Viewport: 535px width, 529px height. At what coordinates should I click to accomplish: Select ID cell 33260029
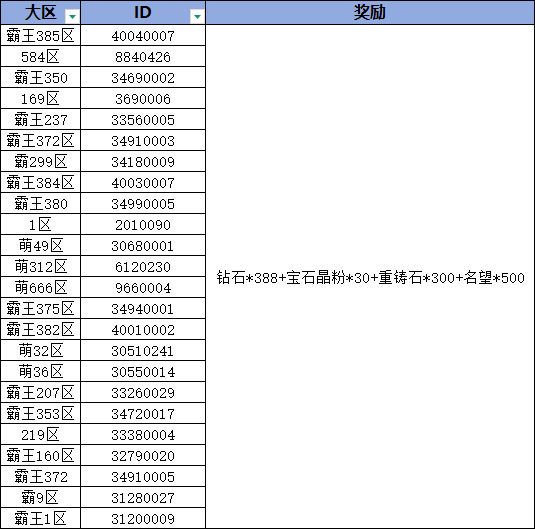point(143,392)
